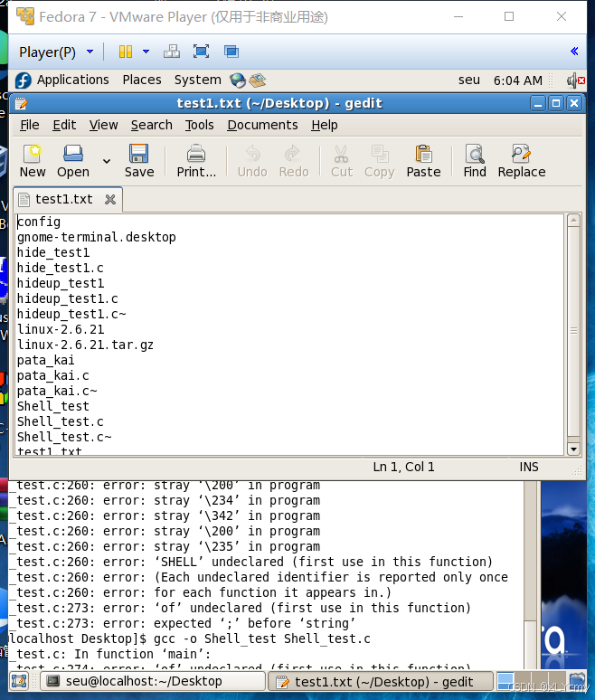Click the line 'Shell_test.c' in the editor
The height and width of the screenshot is (700, 595).
(x=61, y=421)
